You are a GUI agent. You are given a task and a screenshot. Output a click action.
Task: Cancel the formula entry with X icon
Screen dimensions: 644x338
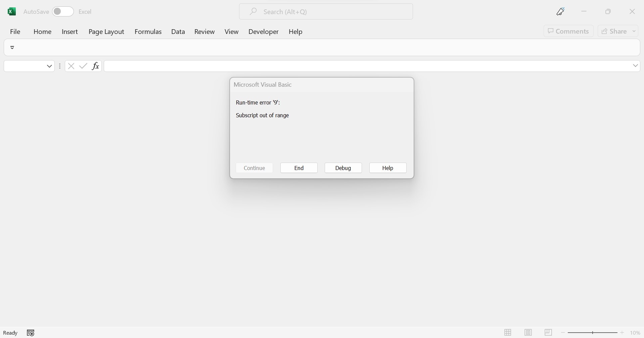[x=71, y=66]
